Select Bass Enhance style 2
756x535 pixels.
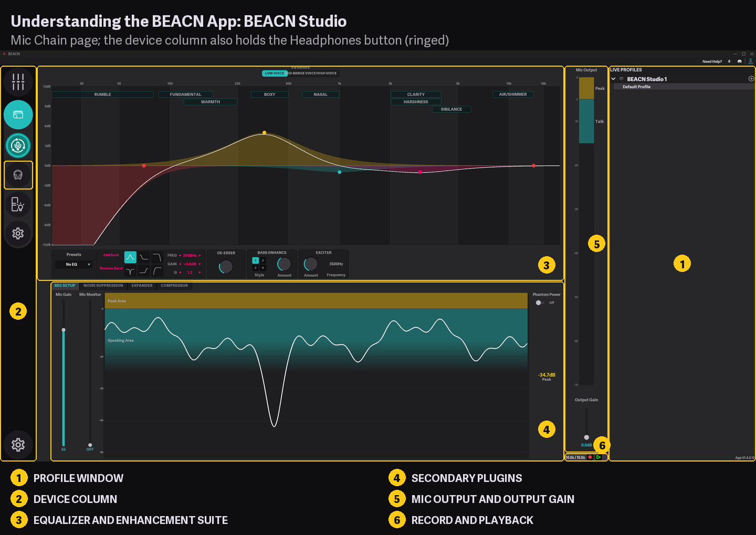[x=263, y=260]
